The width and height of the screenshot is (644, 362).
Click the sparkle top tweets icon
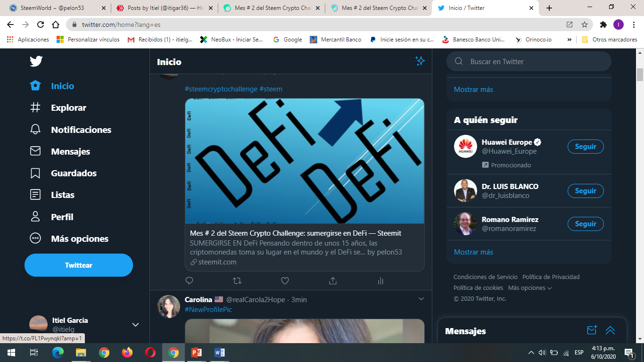coord(420,61)
